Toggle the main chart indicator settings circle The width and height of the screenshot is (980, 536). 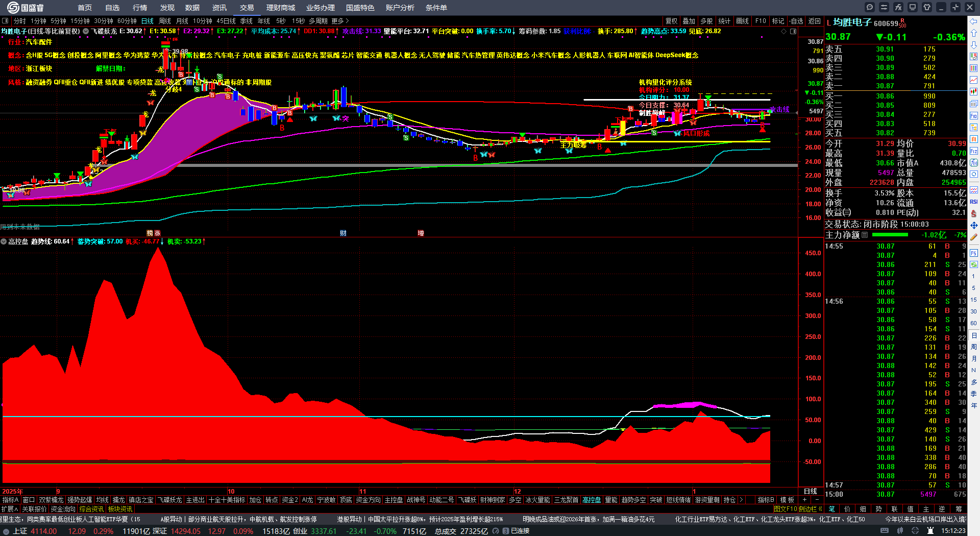pos(86,31)
